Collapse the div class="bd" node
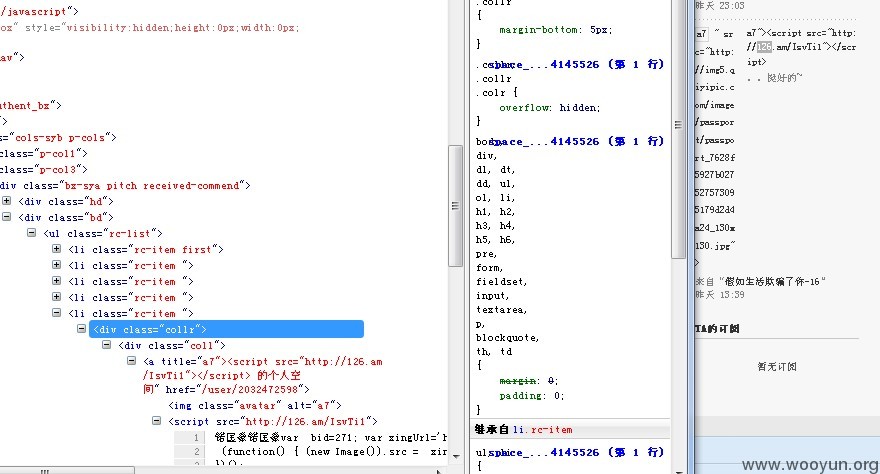880x474 pixels. click(6, 217)
